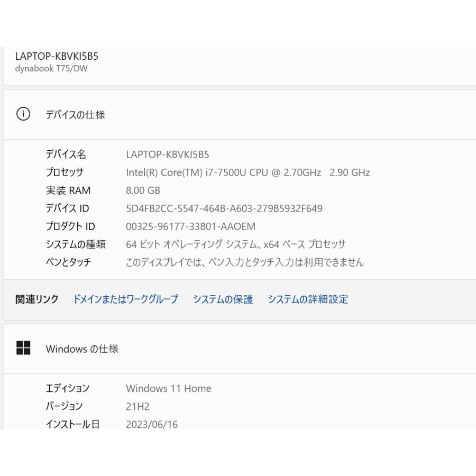
Task: Click the Intel Core i7-7500U processor value
Action: click(x=248, y=172)
